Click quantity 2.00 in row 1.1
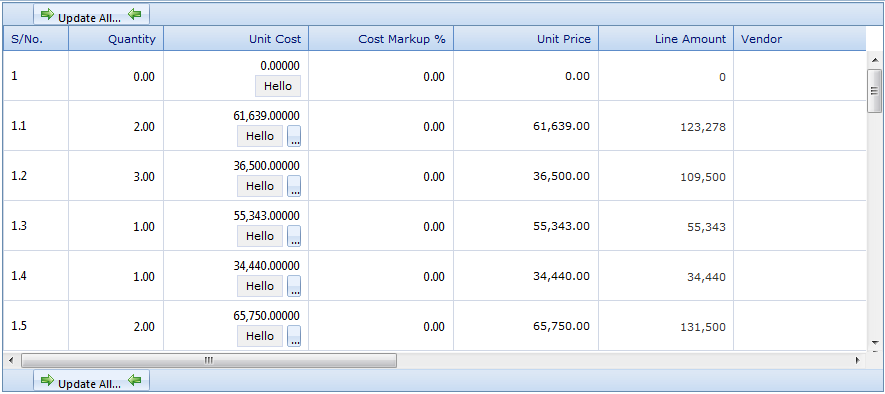The image size is (885, 394). [144, 127]
